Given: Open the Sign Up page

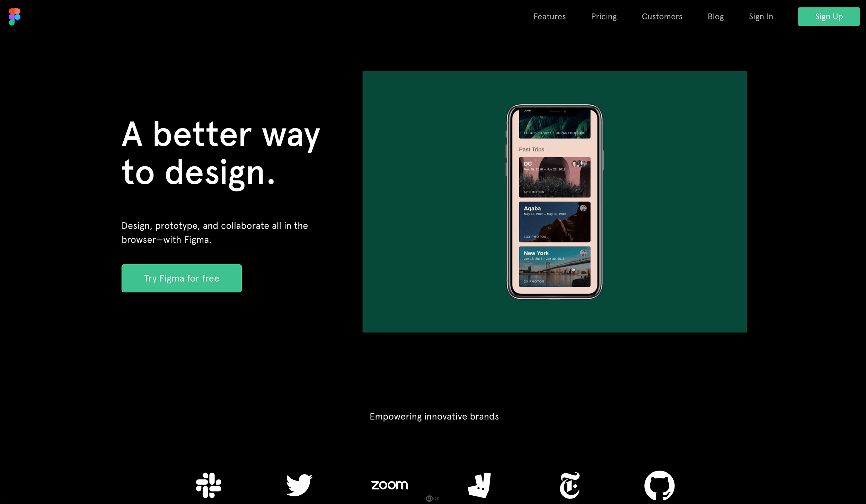Looking at the screenshot, I should [828, 16].
